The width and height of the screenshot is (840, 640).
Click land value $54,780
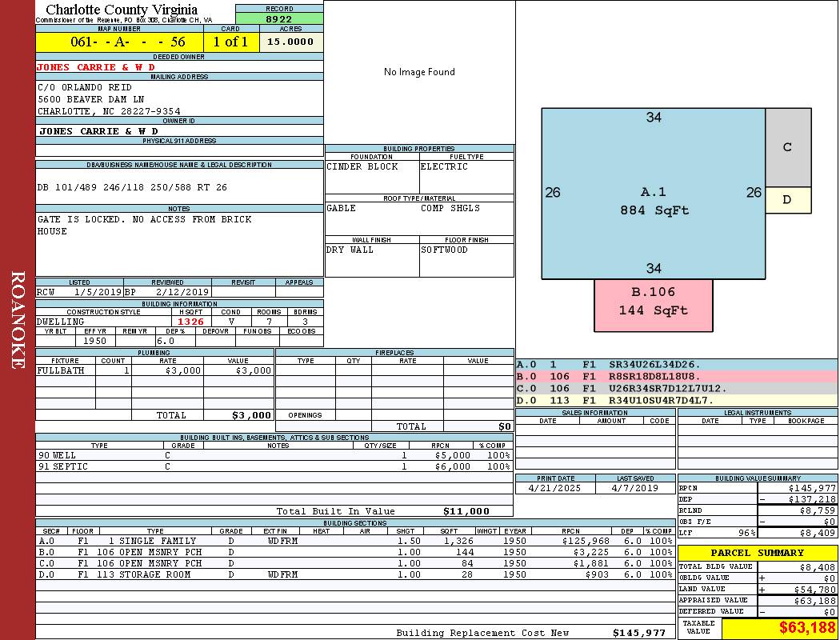click(x=815, y=590)
